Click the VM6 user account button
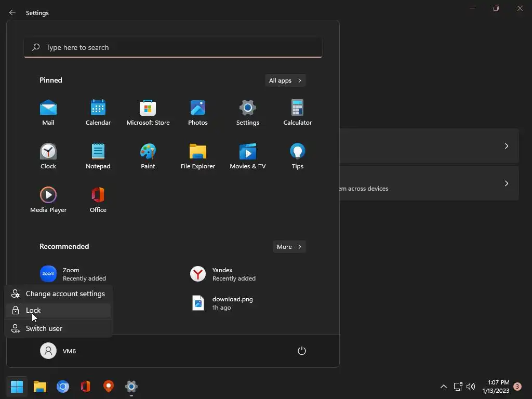532x399 pixels. pos(58,351)
